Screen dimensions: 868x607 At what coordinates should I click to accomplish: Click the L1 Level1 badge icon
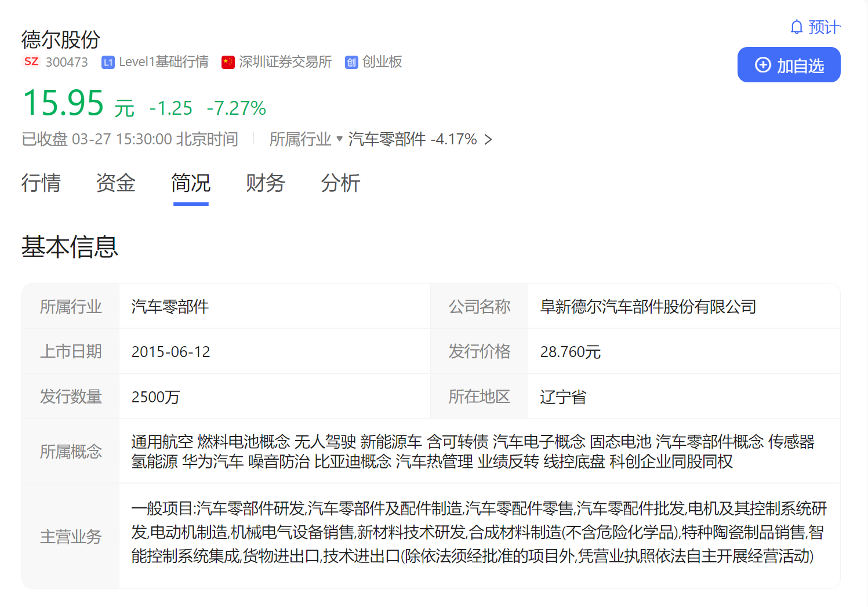pyautogui.click(x=108, y=62)
